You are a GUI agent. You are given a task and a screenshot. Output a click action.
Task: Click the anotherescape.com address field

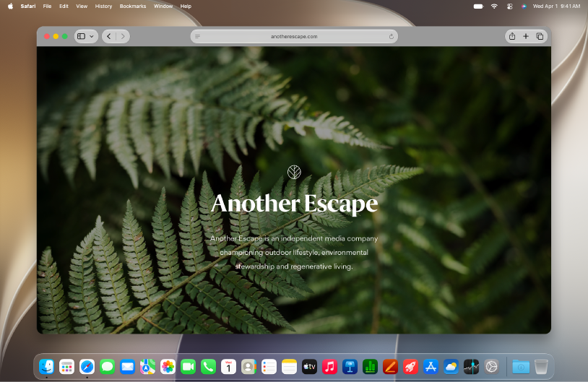click(x=294, y=36)
